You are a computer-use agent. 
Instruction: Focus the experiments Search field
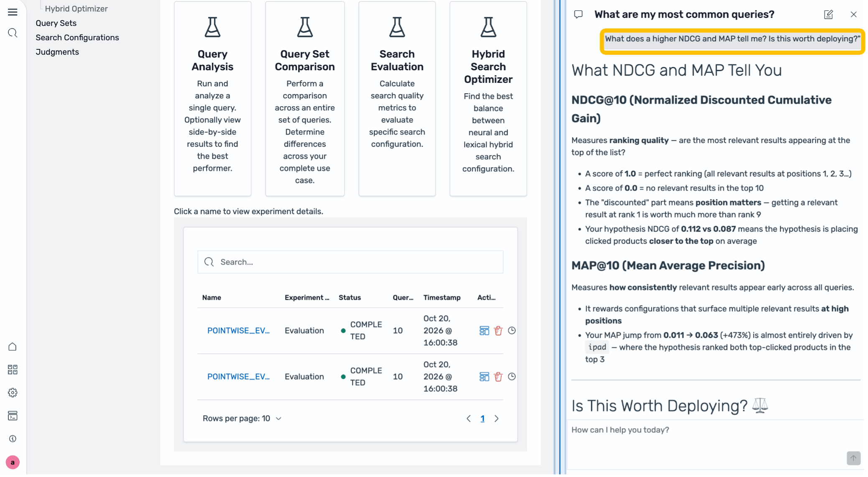click(x=350, y=262)
